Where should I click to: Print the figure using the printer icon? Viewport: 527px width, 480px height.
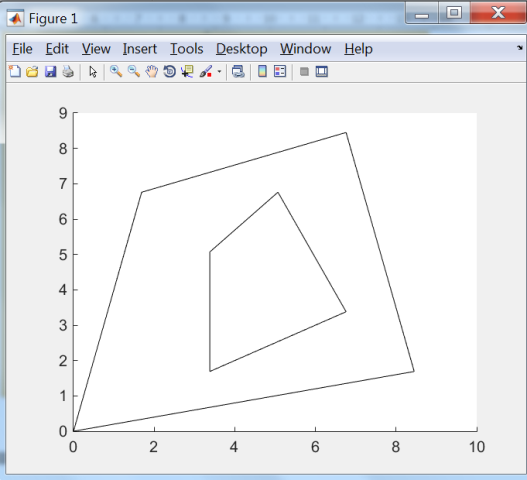pyautogui.click(x=68, y=72)
